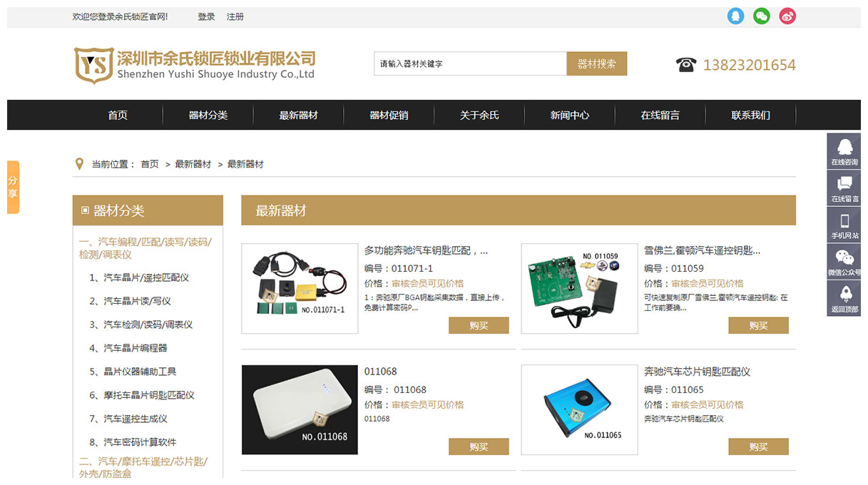Expand category 一、汽车编程/匹配/读写/读码
Screen dimensions: 868x485
pos(145,248)
